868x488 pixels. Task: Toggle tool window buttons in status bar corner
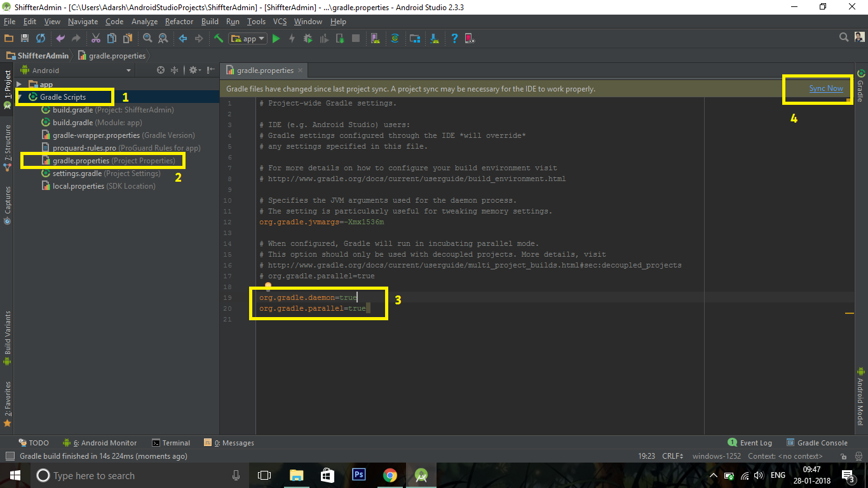click(x=10, y=456)
